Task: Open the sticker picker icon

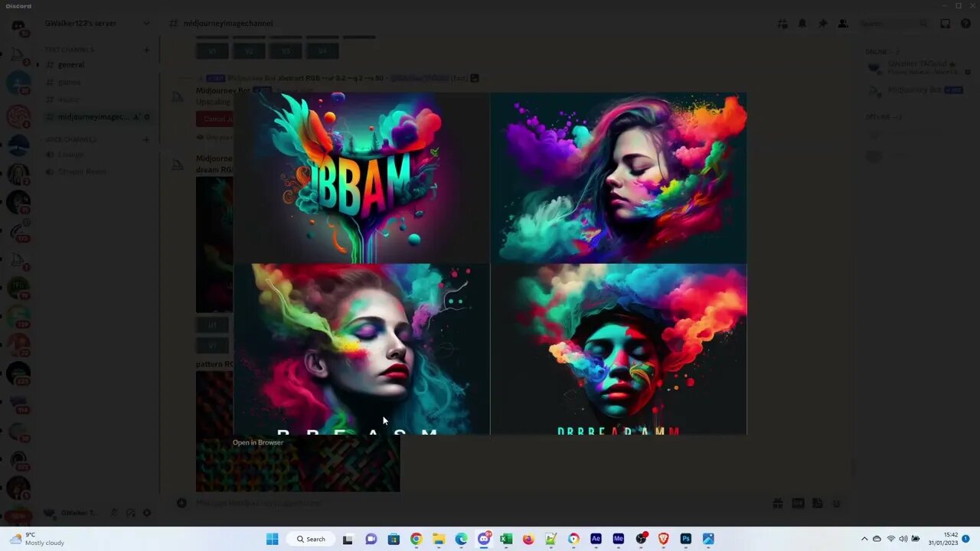Action: [x=817, y=503]
